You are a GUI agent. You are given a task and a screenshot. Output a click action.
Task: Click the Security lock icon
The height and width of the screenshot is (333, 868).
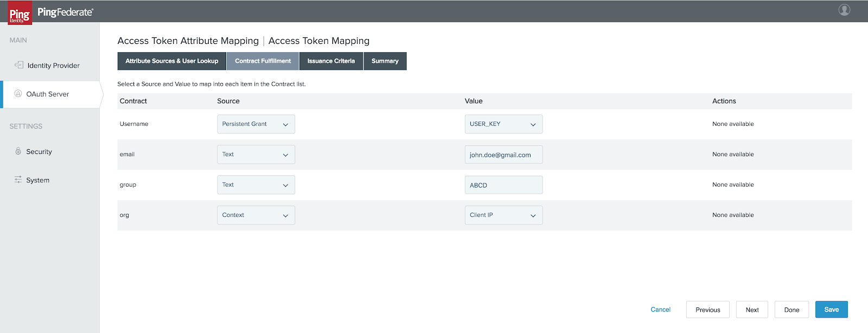click(18, 151)
